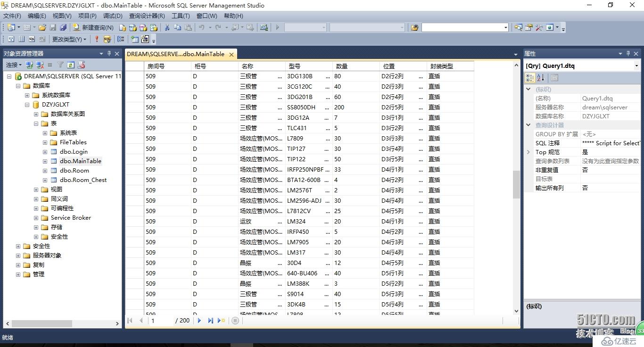This screenshot has height=347, width=644.
Task: Expand the 数据库关系图 folder node
Action: [x=36, y=114]
